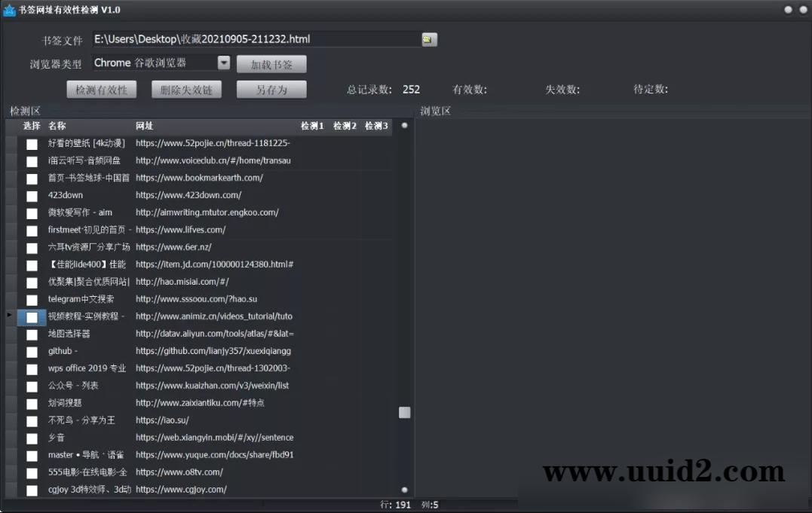This screenshot has width=812, height=513.
Task: Check the wps office 2019 专业 checkbox
Action: (x=31, y=368)
